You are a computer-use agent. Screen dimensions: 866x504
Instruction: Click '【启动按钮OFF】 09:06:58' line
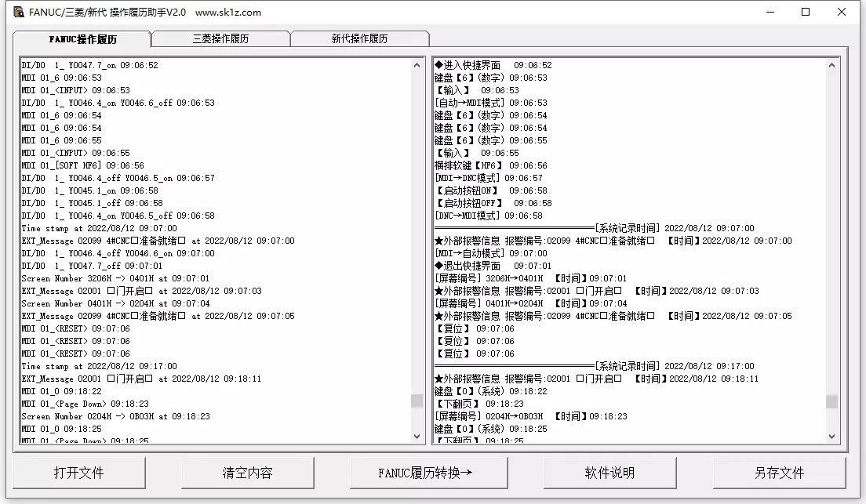tap(493, 203)
